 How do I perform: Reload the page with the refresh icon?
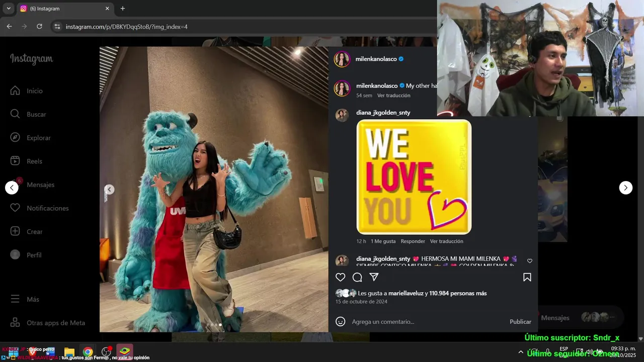tap(39, 26)
